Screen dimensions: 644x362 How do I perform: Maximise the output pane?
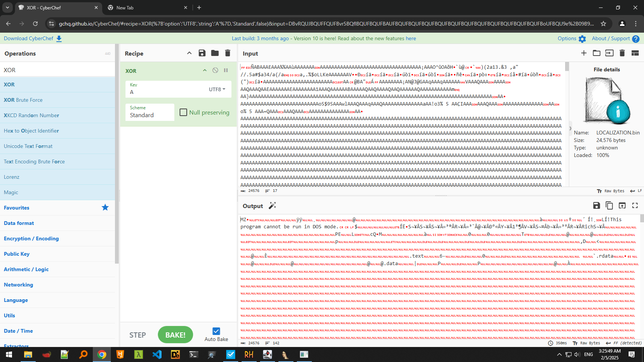(635, 206)
